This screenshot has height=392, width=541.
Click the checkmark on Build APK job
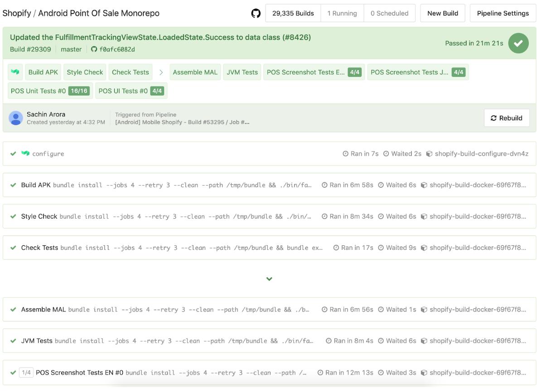point(13,185)
